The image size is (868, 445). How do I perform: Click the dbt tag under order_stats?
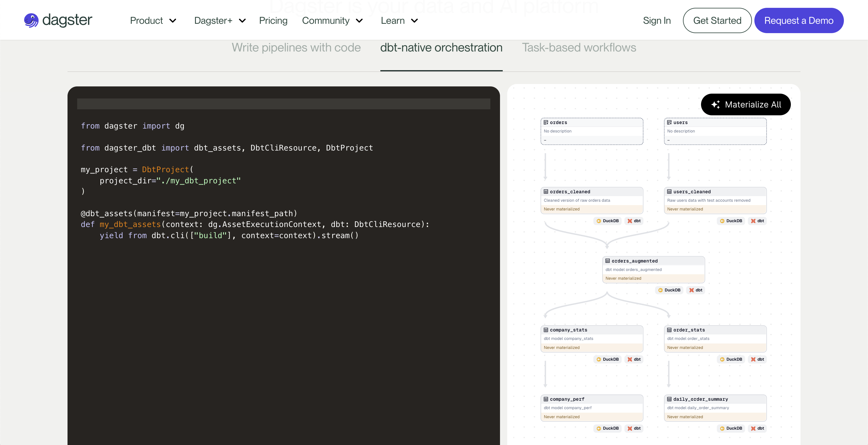tap(757, 359)
